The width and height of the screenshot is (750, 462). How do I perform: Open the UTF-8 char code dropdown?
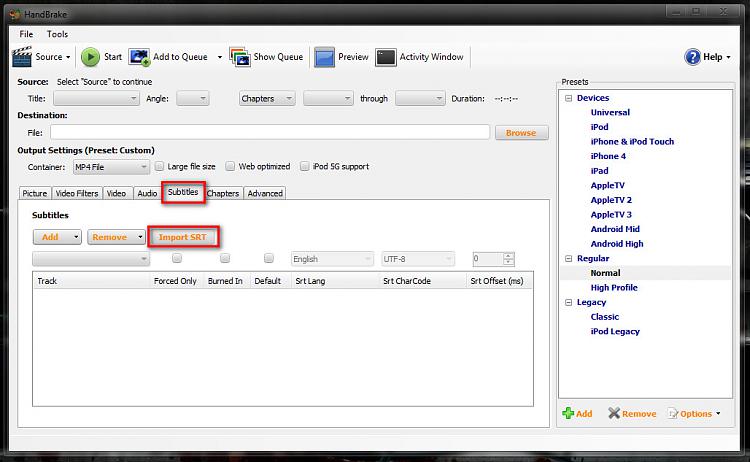click(418, 259)
